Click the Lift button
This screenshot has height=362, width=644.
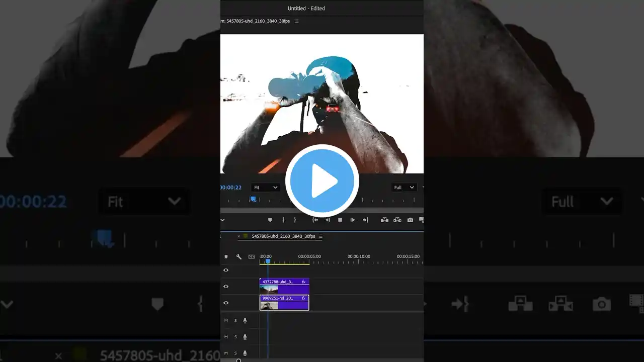click(384, 220)
